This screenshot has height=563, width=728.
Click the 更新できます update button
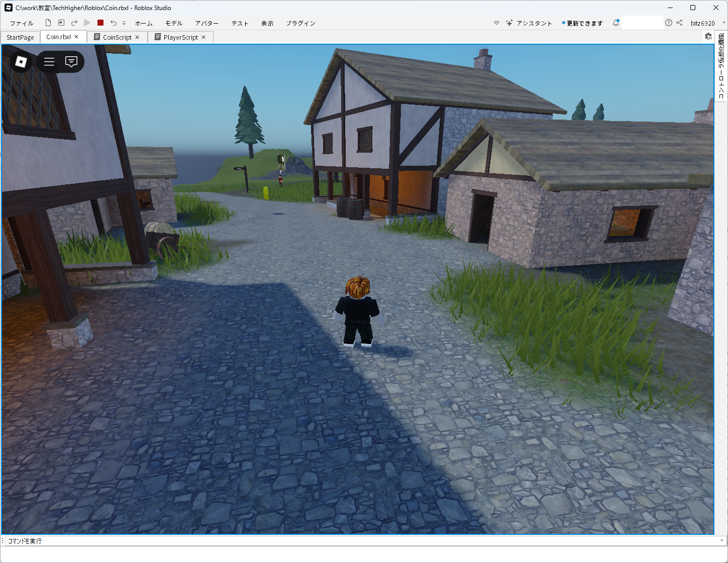point(583,23)
